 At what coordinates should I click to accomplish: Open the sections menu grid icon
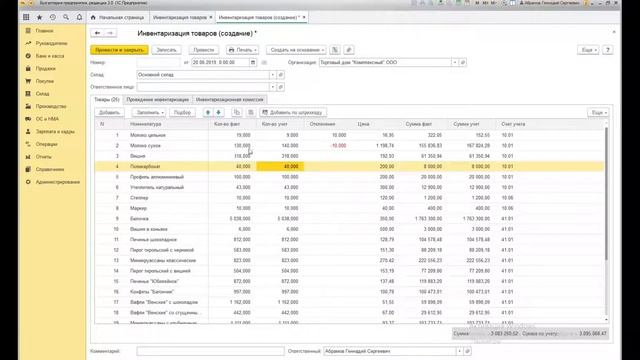point(26,18)
